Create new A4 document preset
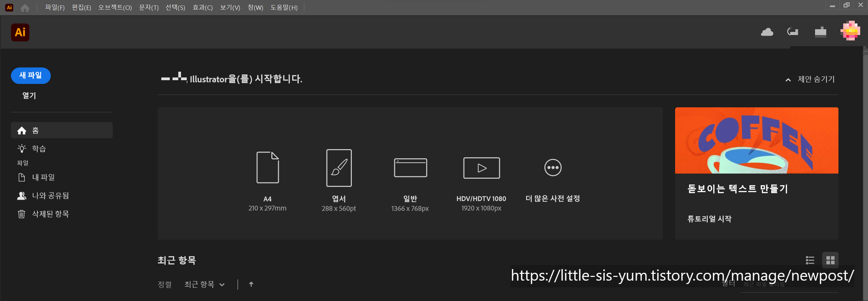The image size is (868, 301). (x=268, y=181)
